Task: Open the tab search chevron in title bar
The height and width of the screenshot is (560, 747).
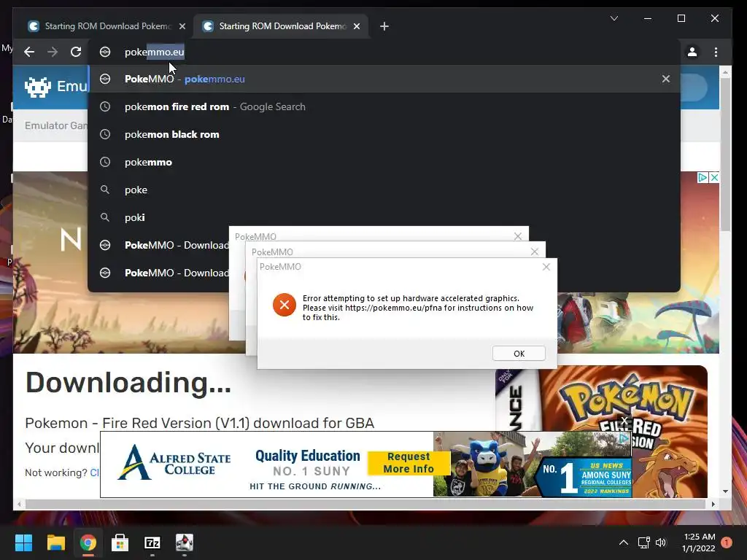Action: click(x=614, y=18)
